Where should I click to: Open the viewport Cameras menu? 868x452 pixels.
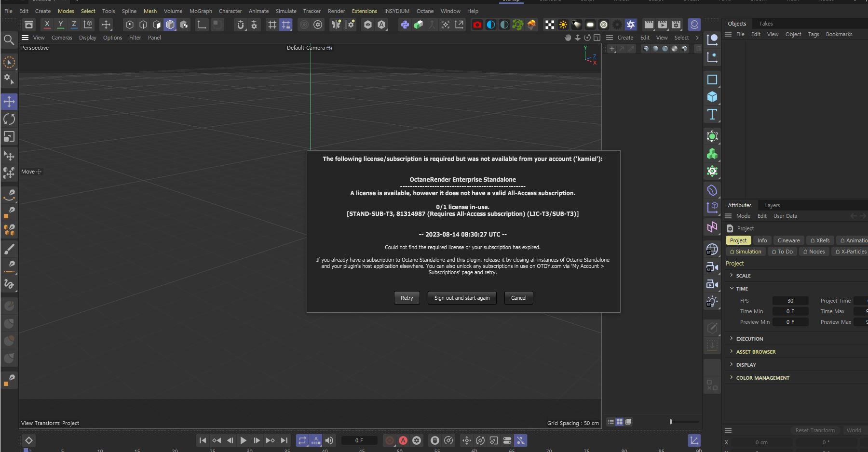(x=62, y=38)
